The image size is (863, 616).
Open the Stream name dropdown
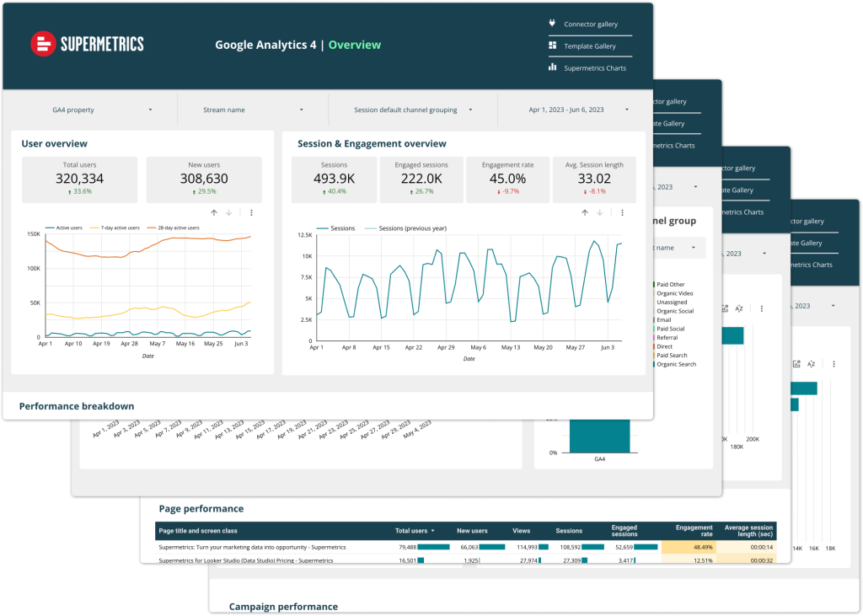pos(253,110)
